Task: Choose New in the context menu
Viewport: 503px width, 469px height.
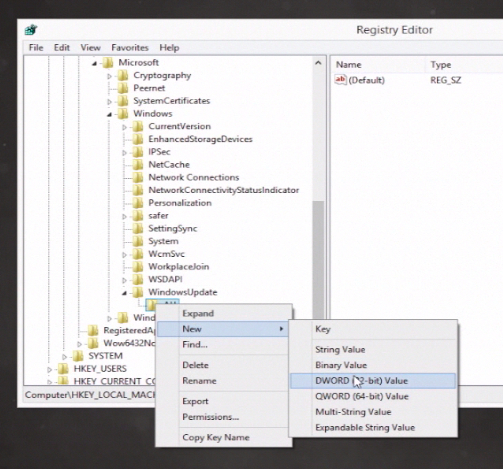Action: (x=224, y=329)
